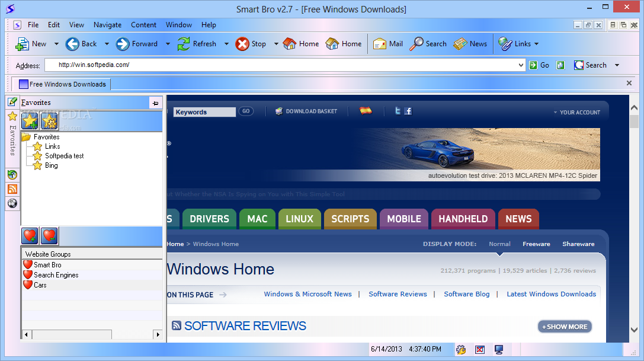
Task: Organize favorites with star-gear icon
Action: click(x=49, y=121)
